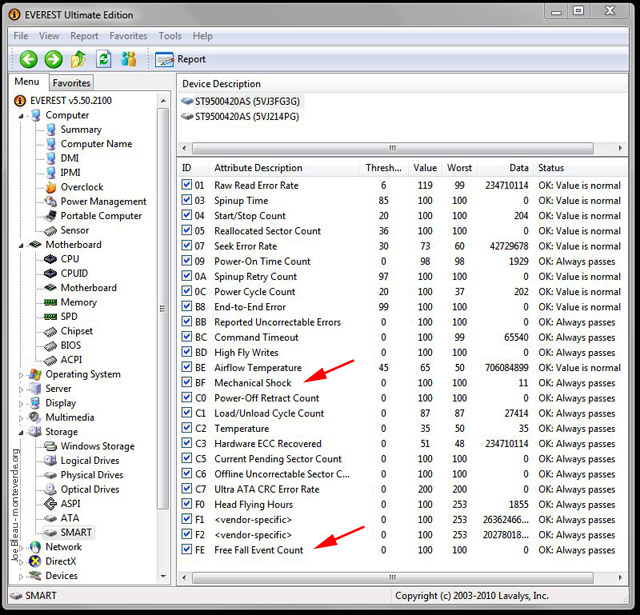Sort by the Status column header

click(x=580, y=168)
